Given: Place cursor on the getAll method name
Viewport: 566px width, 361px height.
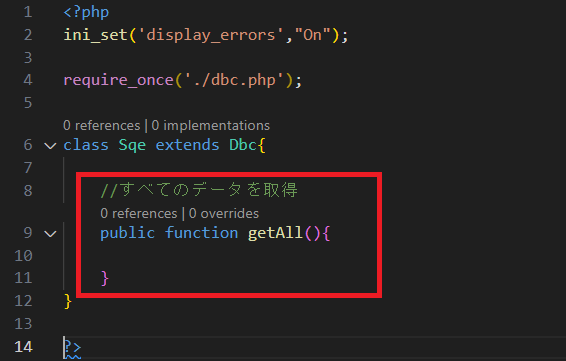Looking at the screenshot, I should (275, 233).
